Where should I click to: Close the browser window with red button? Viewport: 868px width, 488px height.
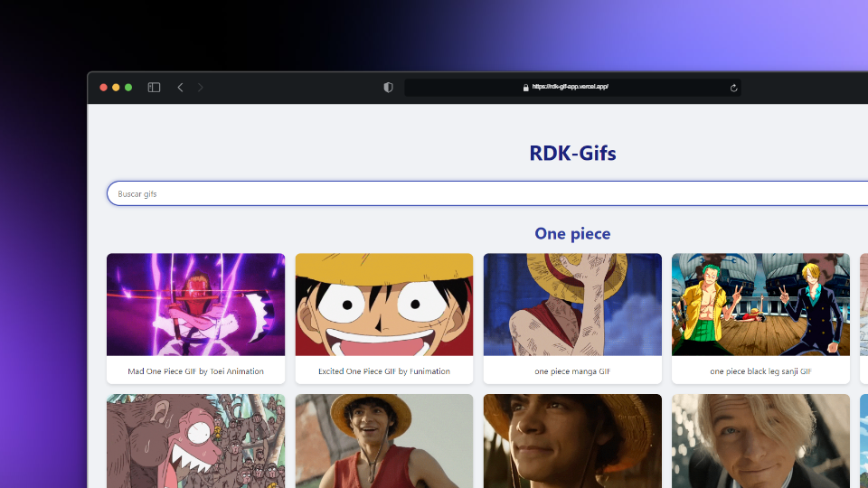103,88
